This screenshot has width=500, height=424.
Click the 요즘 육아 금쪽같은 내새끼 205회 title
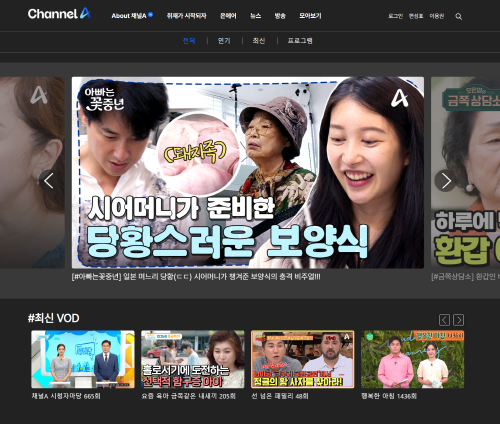(x=188, y=396)
